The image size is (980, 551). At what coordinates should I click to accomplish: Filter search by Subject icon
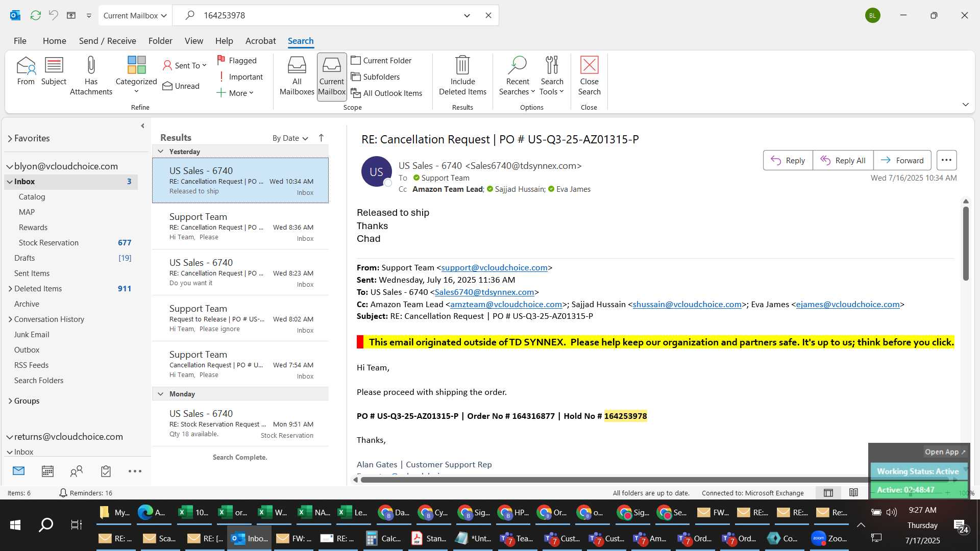(54, 71)
